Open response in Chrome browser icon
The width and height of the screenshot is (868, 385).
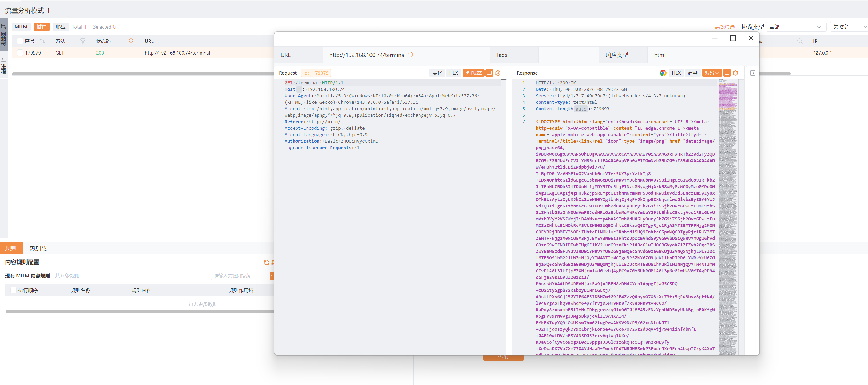pos(663,73)
